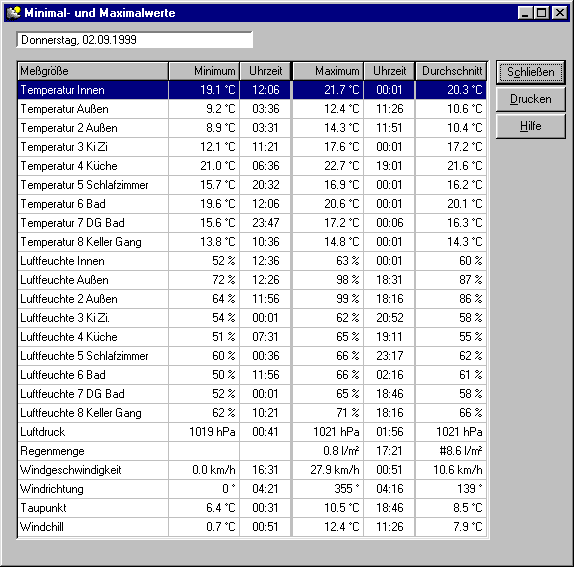Click the 6.4 °C Taupunkt minimum cell
This screenshot has width=574, height=567.
[x=204, y=509]
